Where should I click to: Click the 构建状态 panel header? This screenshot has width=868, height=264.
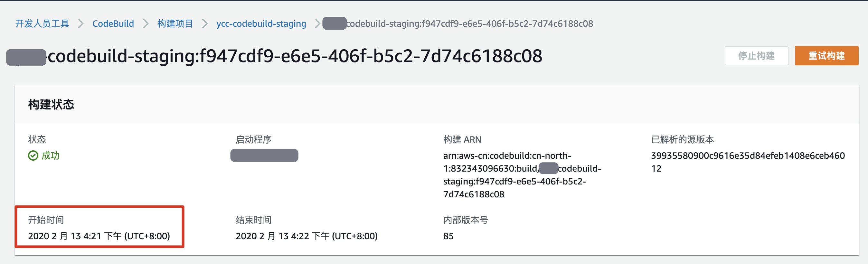pyautogui.click(x=51, y=104)
